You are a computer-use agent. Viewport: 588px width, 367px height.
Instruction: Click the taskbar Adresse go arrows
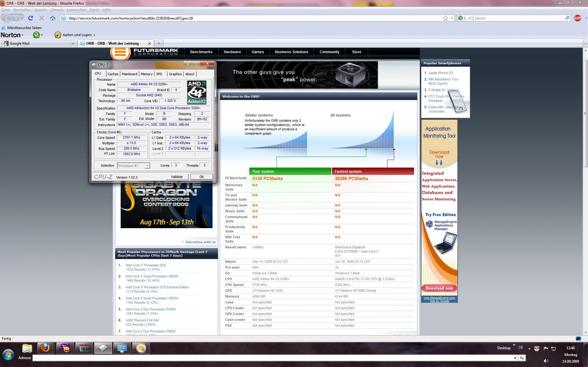(522, 358)
